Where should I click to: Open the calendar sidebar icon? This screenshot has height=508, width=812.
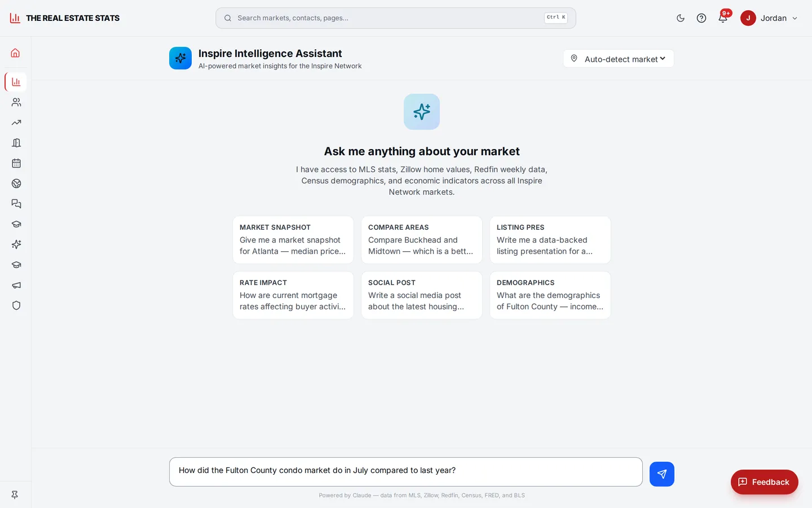(x=16, y=163)
